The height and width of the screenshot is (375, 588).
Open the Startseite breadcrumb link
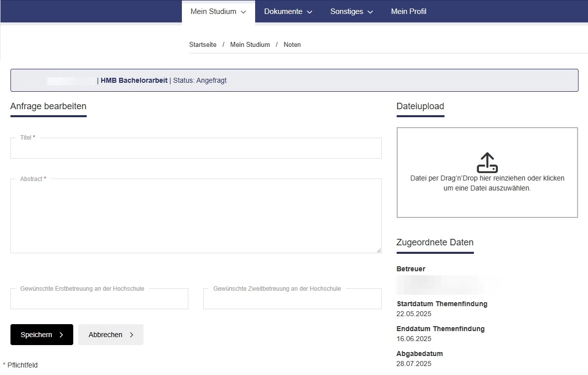(202, 45)
